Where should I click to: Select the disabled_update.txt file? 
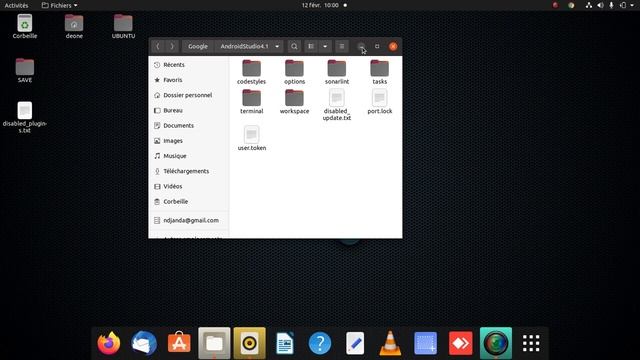337,105
